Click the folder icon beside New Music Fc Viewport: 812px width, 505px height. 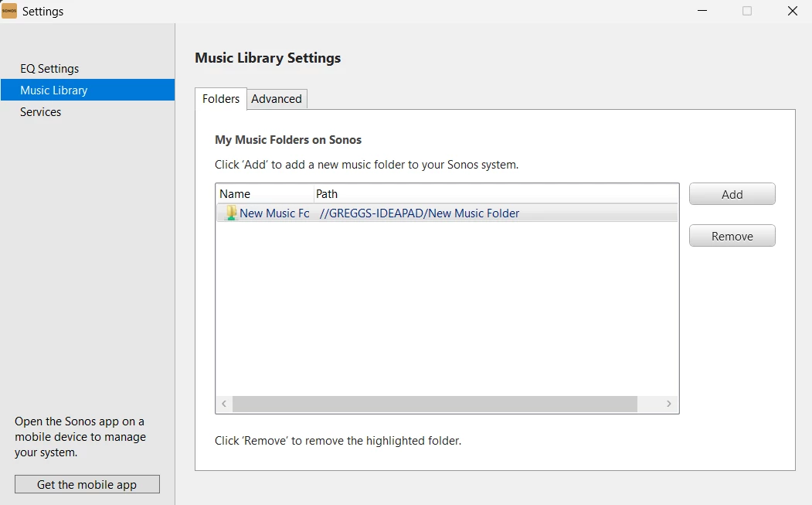pos(232,213)
